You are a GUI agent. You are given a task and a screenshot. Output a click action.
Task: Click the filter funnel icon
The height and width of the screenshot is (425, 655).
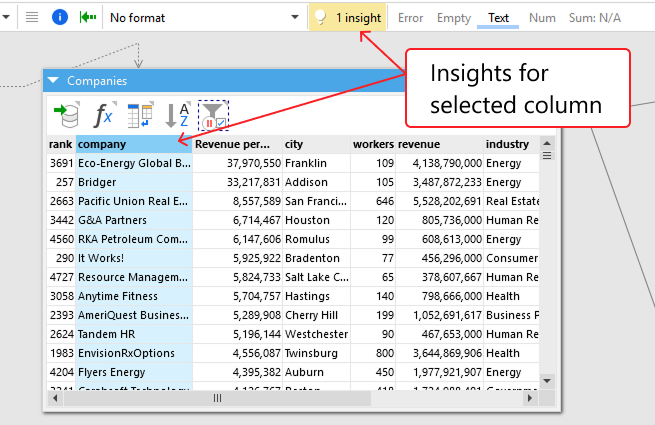(213, 115)
